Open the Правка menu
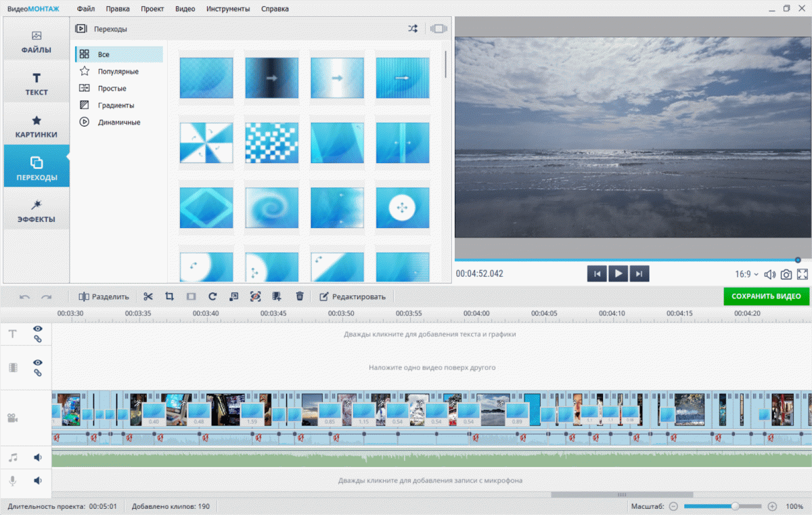 pos(118,9)
